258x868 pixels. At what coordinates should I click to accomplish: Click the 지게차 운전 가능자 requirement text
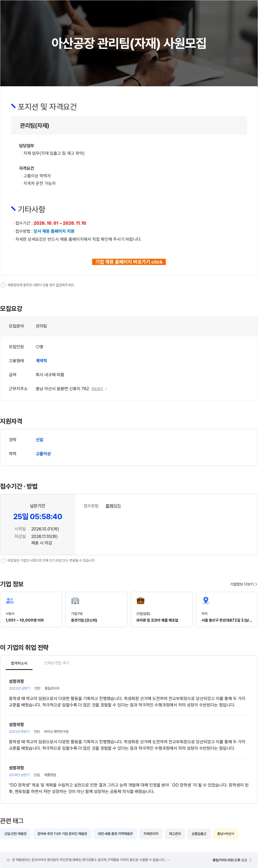tap(40, 183)
